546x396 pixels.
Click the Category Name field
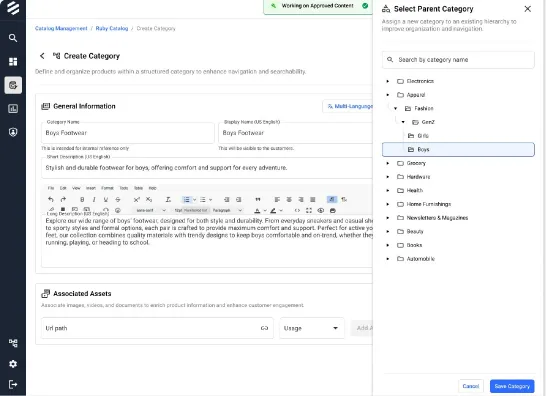128,133
